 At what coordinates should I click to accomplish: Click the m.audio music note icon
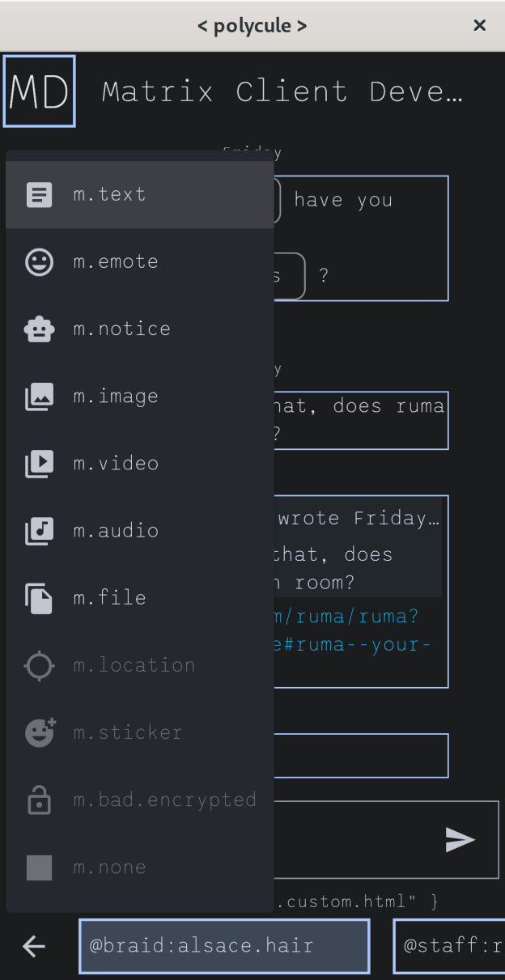pyautogui.click(x=40, y=531)
